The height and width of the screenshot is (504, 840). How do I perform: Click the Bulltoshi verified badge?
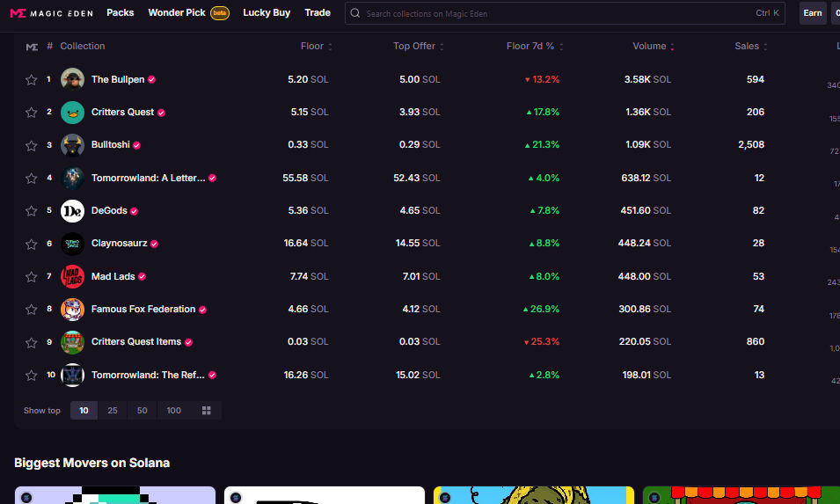point(136,146)
